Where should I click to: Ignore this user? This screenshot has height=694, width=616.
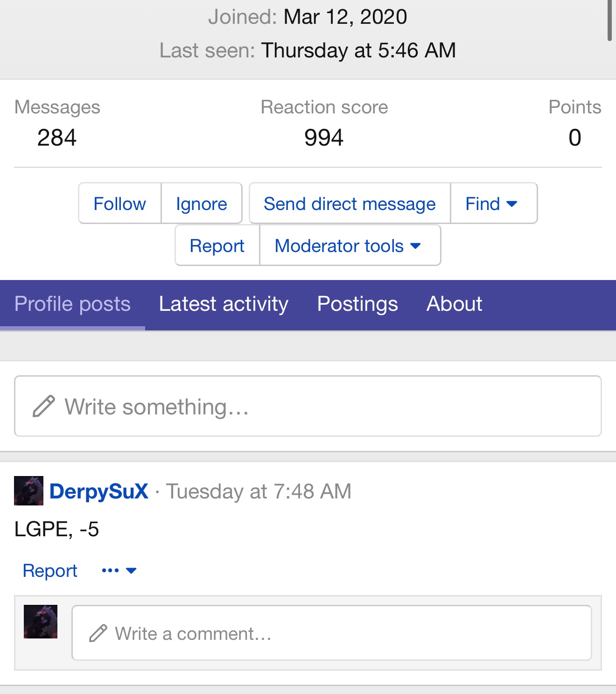(x=202, y=203)
